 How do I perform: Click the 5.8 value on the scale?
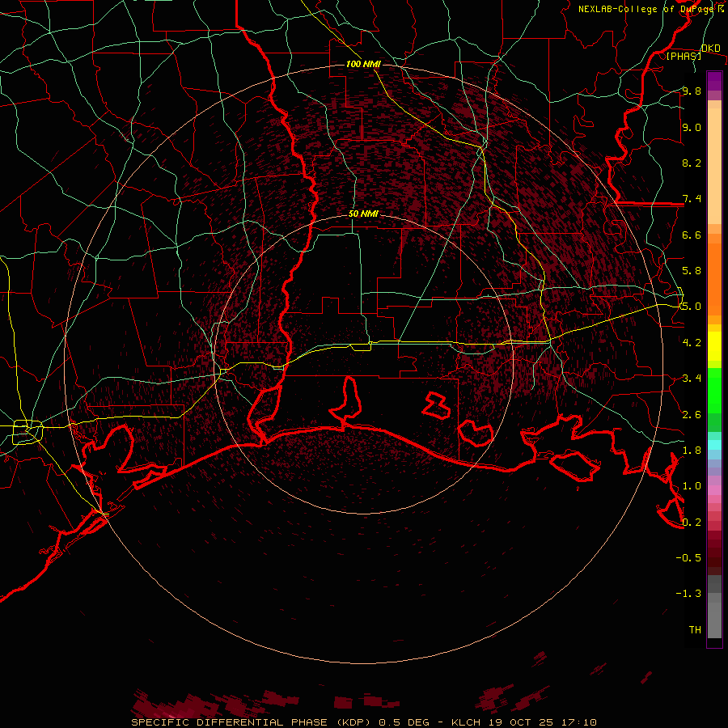click(692, 271)
